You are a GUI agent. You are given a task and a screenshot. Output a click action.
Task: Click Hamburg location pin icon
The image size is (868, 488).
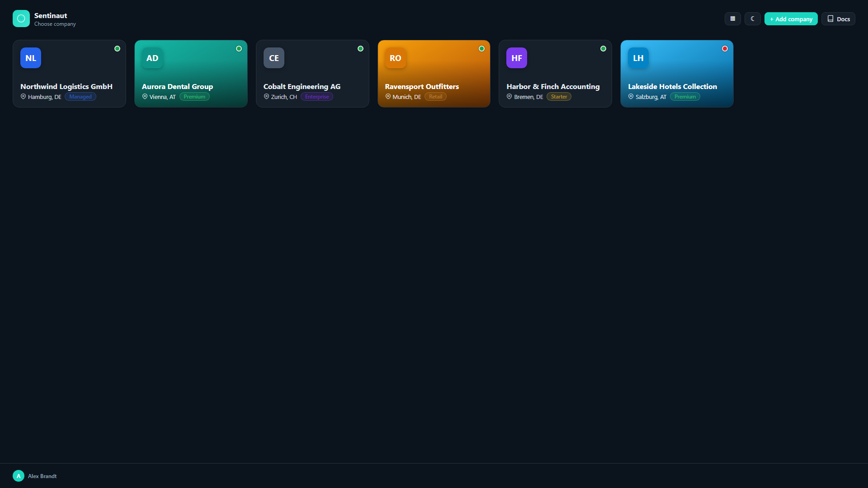coord(23,97)
